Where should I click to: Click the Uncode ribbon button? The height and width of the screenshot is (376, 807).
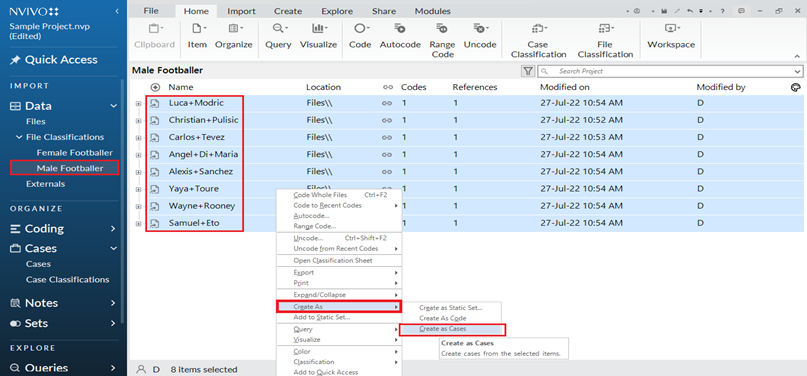coord(480,36)
